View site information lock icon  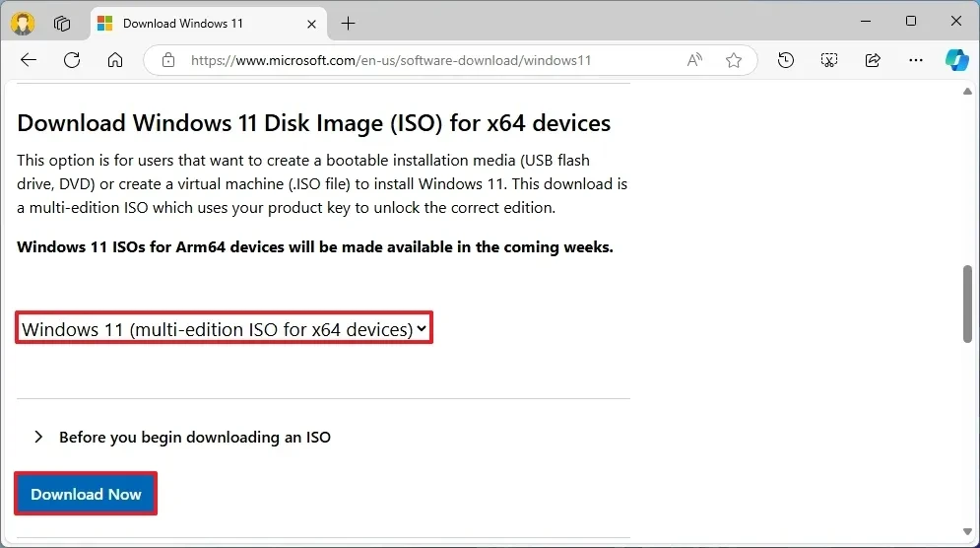point(168,60)
